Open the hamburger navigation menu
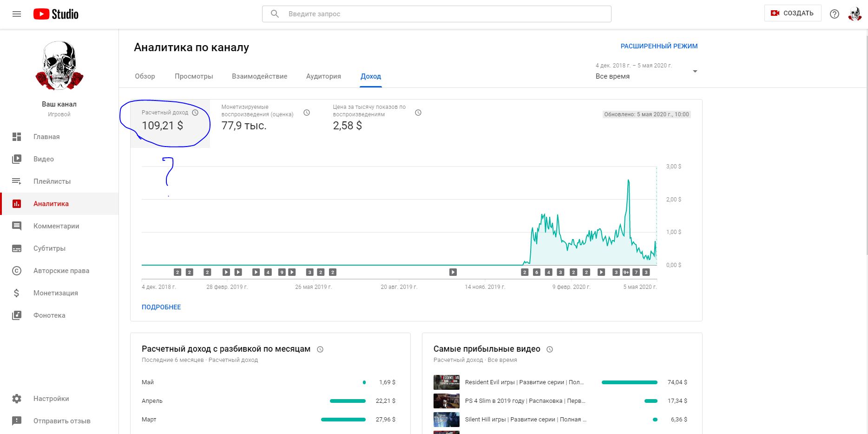 tap(17, 14)
